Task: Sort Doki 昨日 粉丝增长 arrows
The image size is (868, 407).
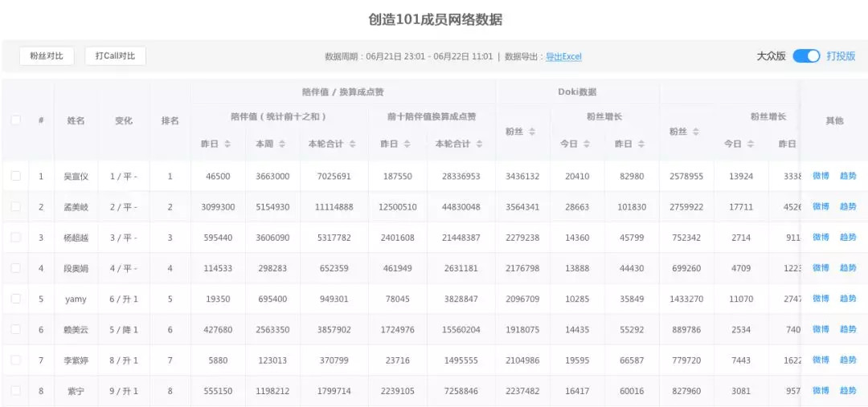Action: 641,144
